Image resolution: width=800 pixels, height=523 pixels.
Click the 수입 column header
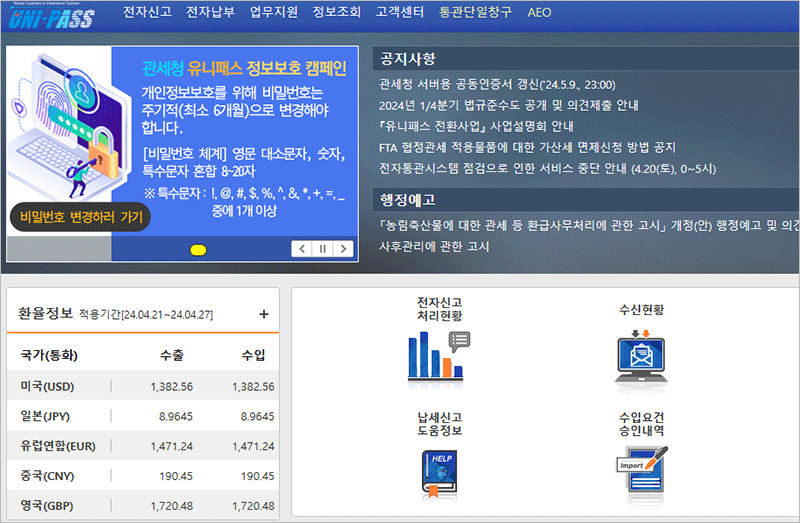[x=253, y=355]
